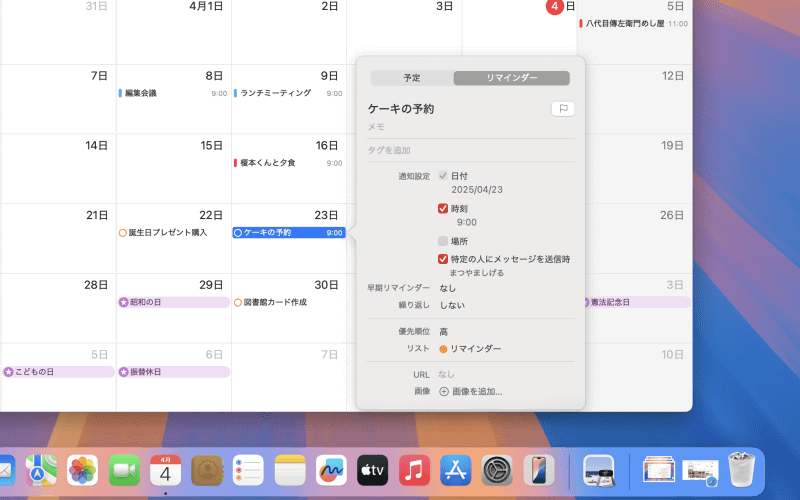Uncheck 特定の人にメッセージを送信時 checkbox
The width and height of the screenshot is (800, 500).
[443, 259]
